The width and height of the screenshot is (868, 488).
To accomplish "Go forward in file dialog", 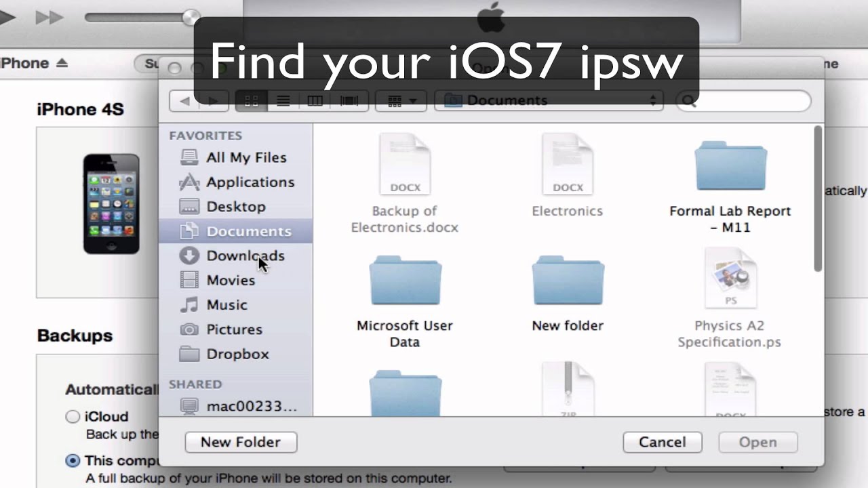I will pyautogui.click(x=213, y=101).
